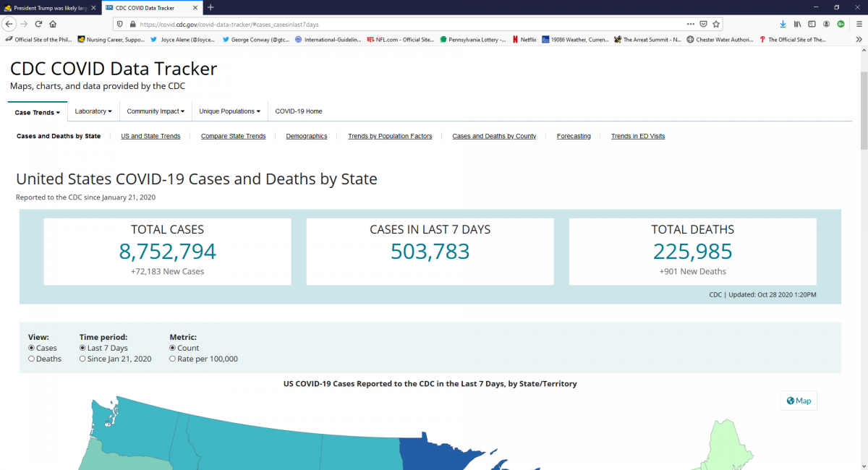Click the green extension icon
The height and width of the screenshot is (470, 868).
pos(841,24)
